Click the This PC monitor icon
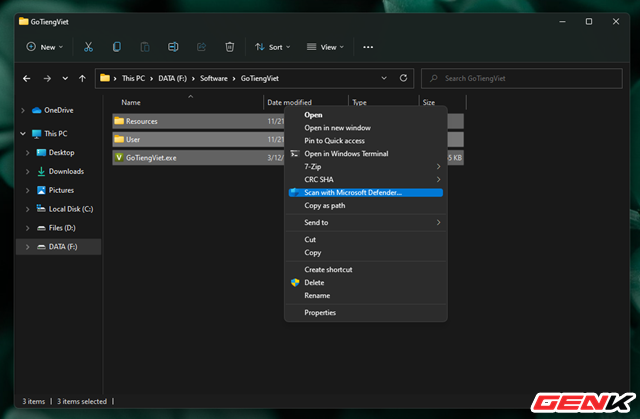640x419 pixels. click(x=37, y=133)
